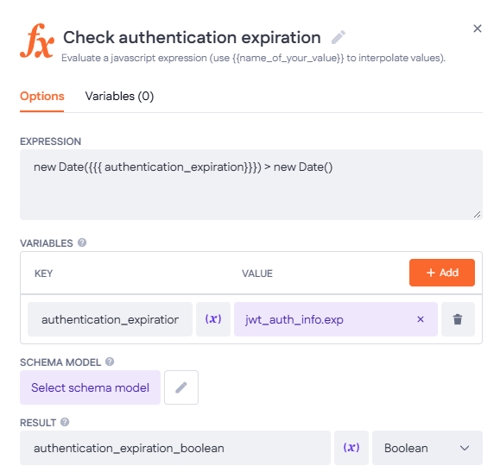Show help for the VARIABLES section
The width and height of the screenshot is (500, 472).
click(x=82, y=243)
